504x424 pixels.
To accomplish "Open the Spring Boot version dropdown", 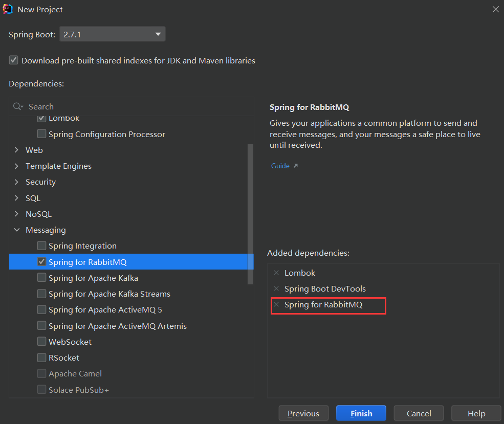I will pyautogui.click(x=113, y=34).
